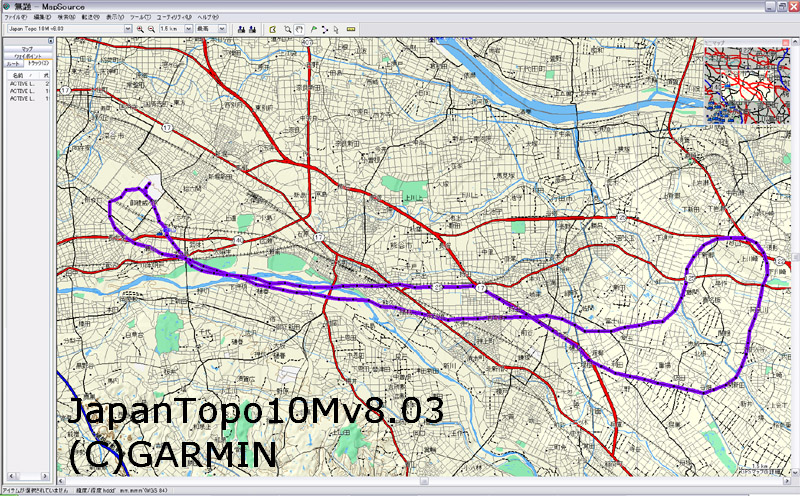This screenshot has width=800, height=496.
Task: Switch to the マップ tab
Action: click(x=28, y=49)
